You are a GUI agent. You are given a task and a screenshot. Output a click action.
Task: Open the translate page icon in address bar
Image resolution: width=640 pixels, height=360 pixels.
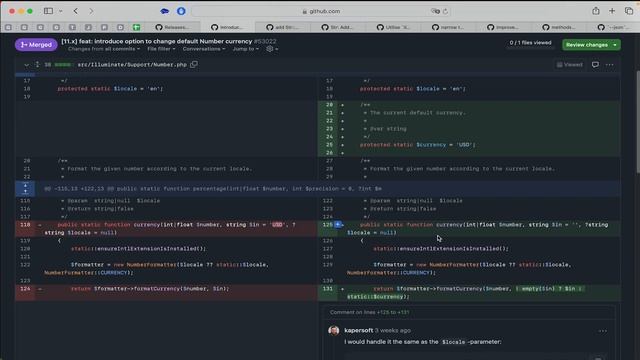pyautogui.click(x=435, y=11)
